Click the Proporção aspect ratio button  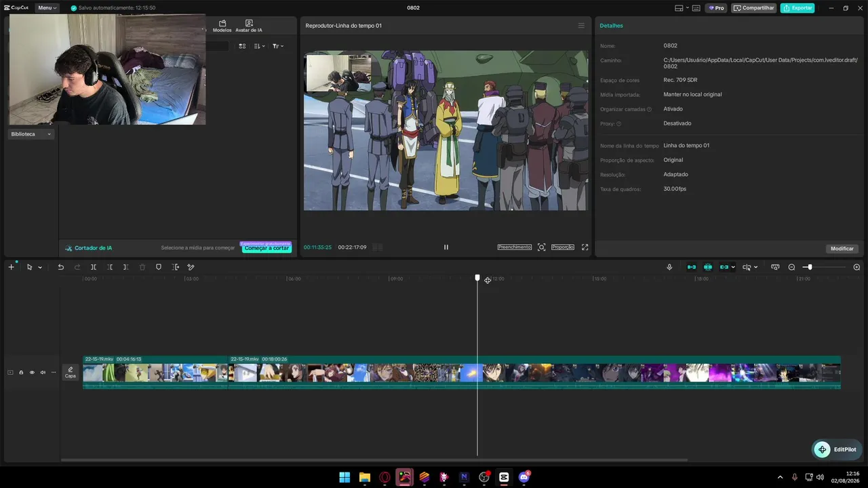[563, 247]
